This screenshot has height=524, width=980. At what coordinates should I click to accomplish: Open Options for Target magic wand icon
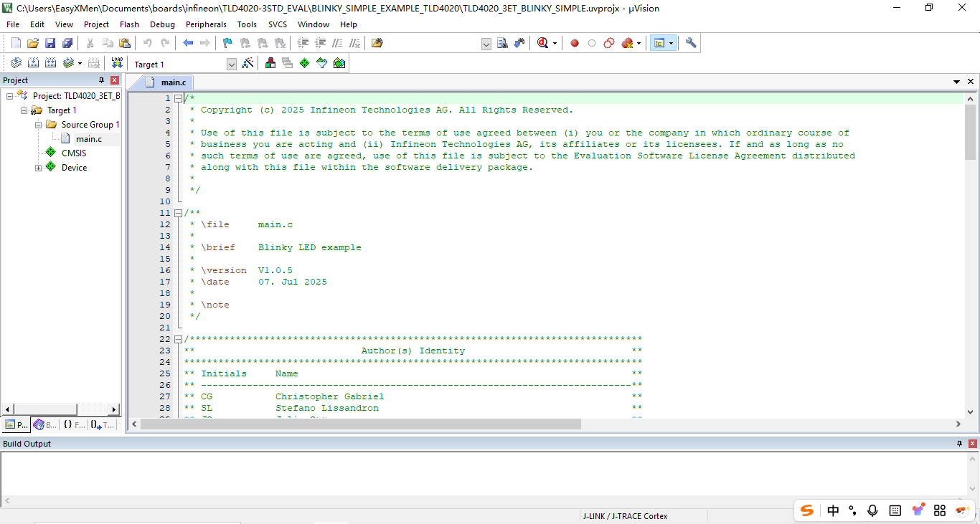pos(248,63)
